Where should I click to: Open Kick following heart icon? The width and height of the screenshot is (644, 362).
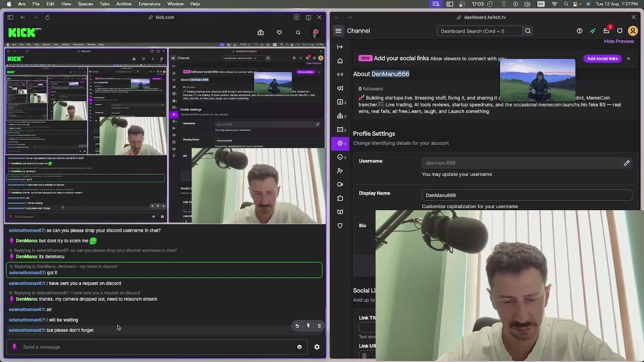point(279,33)
